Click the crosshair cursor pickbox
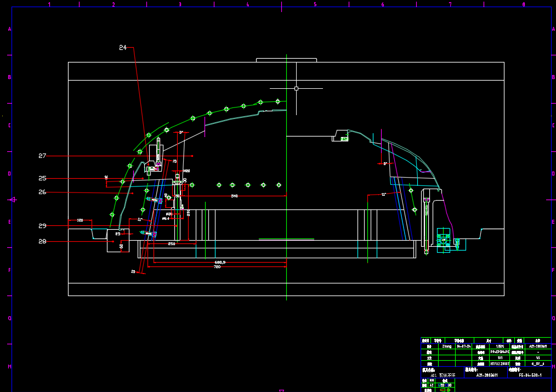Image resolution: width=556 pixels, height=392 pixels. tap(296, 88)
